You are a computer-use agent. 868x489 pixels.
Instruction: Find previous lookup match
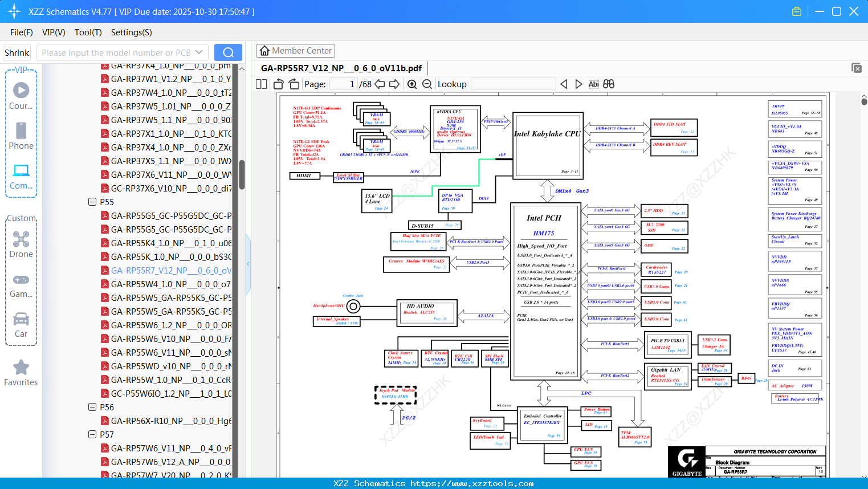click(564, 84)
